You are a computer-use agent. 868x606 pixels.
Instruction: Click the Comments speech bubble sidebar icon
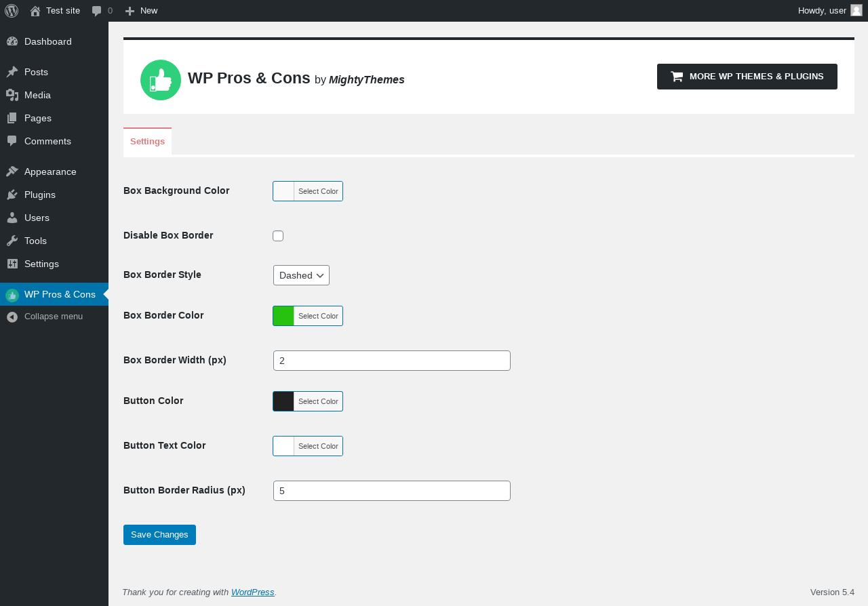tap(12, 141)
